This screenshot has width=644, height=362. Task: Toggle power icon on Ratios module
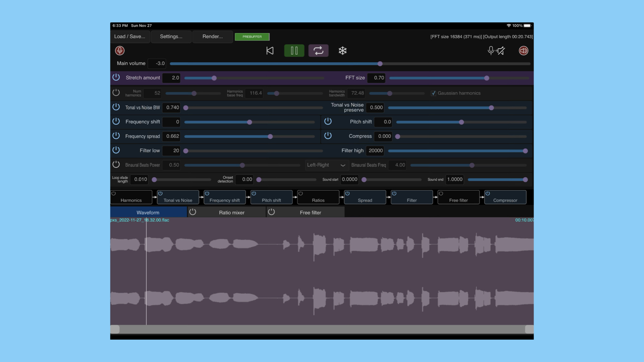301,193
